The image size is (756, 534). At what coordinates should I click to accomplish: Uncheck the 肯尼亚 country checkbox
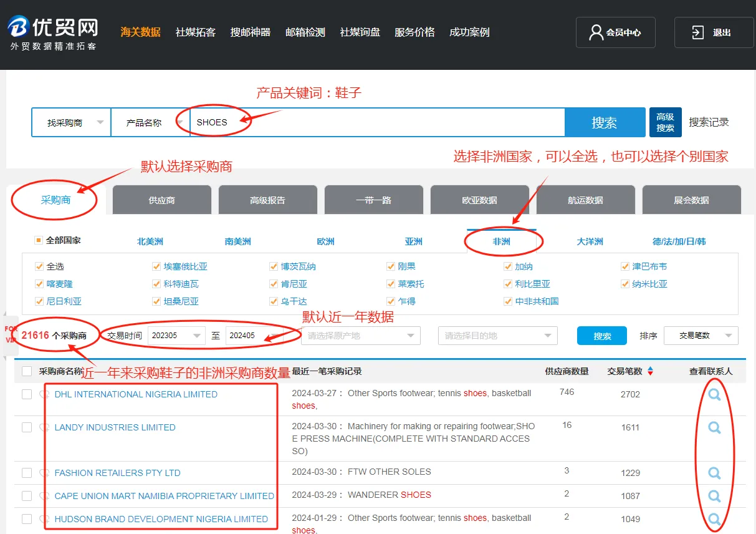pyautogui.click(x=274, y=284)
